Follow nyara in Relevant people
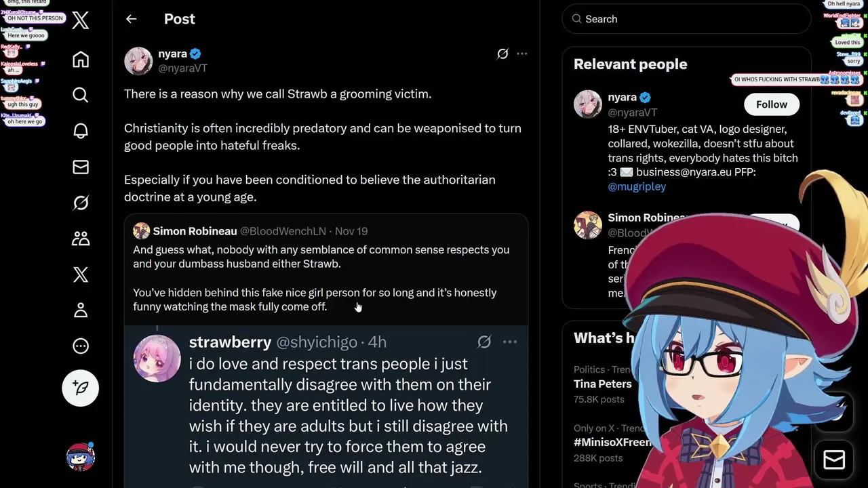 click(x=771, y=104)
